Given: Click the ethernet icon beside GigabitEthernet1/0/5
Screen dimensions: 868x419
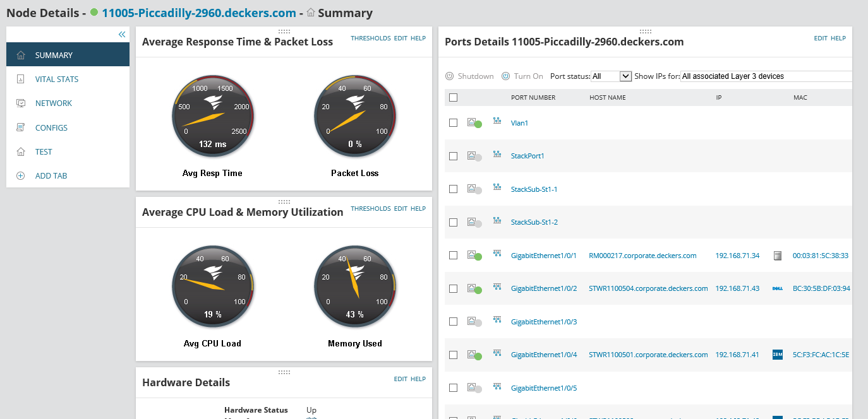Looking at the screenshot, I should [x=497, y=387].
